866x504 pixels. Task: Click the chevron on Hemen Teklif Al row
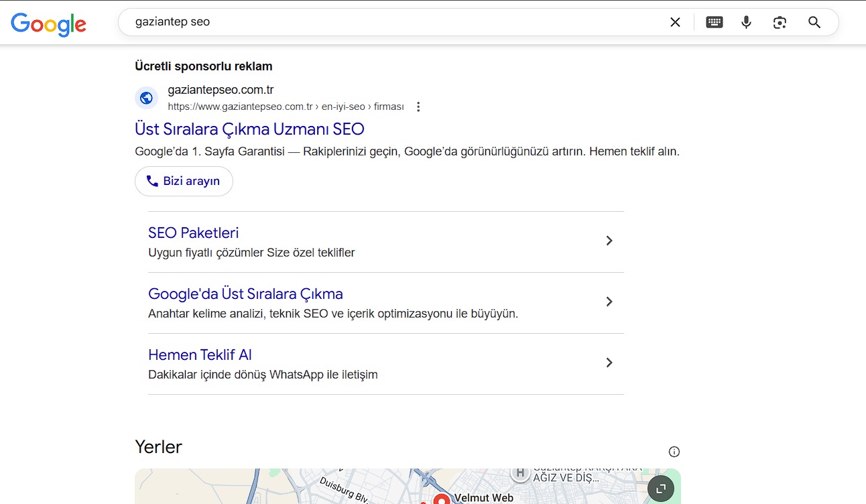[x=609, y=363]
